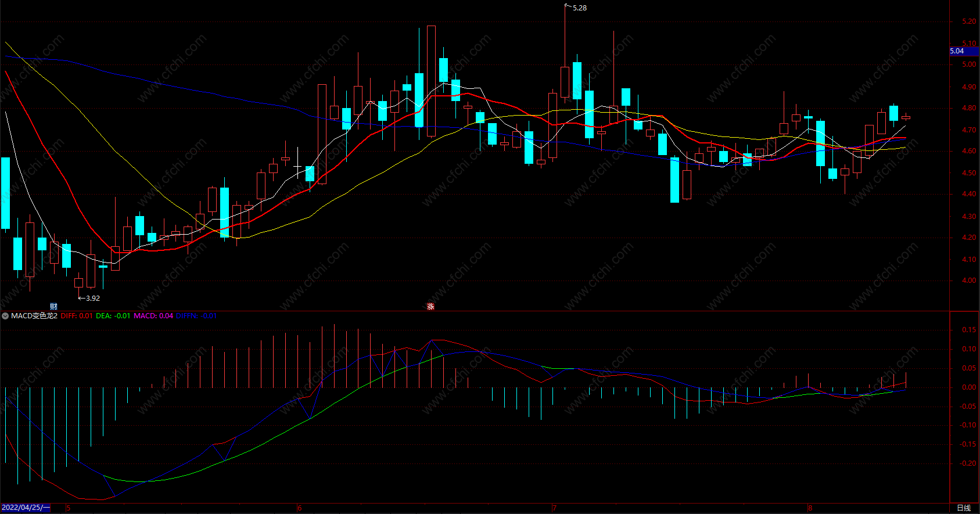Click the 2022/04/25 date label
Image resolution: width=980 pixels, height=514 pixels.
(x=26, y=508)
